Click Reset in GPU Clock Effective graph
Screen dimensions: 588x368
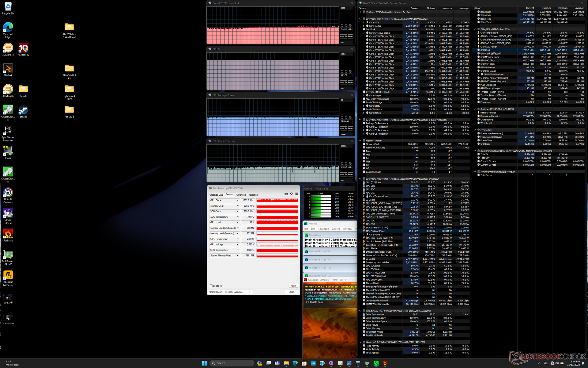(x=350, y=174)
